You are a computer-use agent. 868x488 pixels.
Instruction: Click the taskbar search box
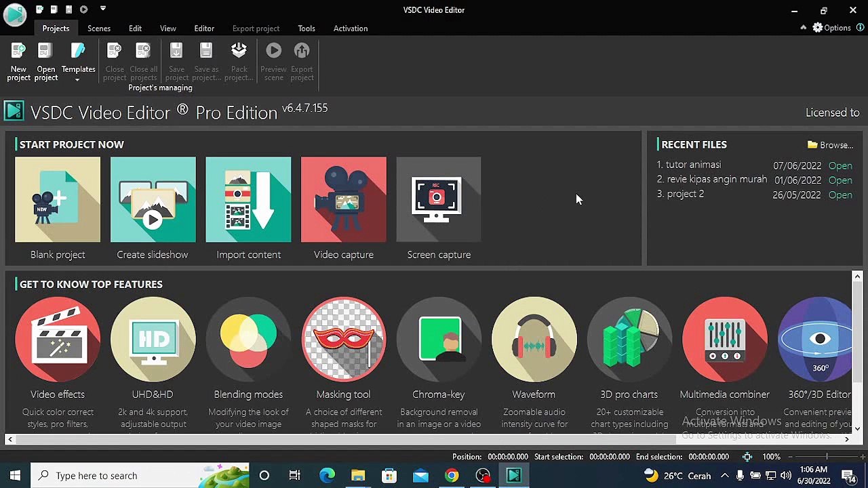[140, 476]
